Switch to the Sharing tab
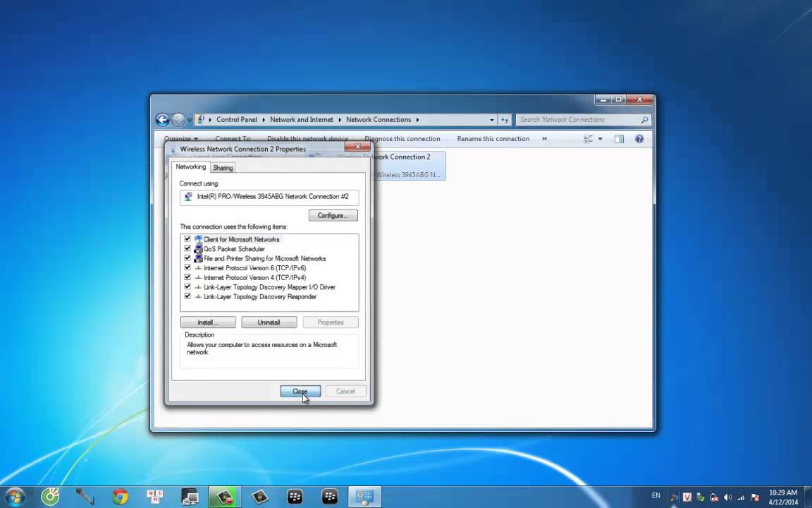This screenshot has width=812, height=508. coord(223,168)
